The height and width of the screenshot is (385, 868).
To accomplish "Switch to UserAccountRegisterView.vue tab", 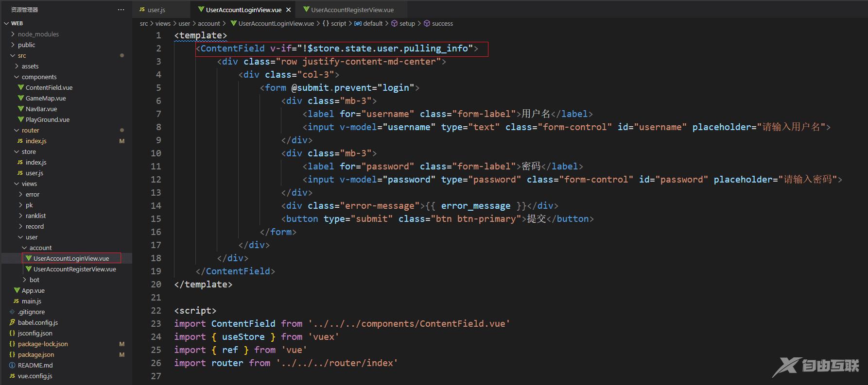I will (x=352, y=10).
